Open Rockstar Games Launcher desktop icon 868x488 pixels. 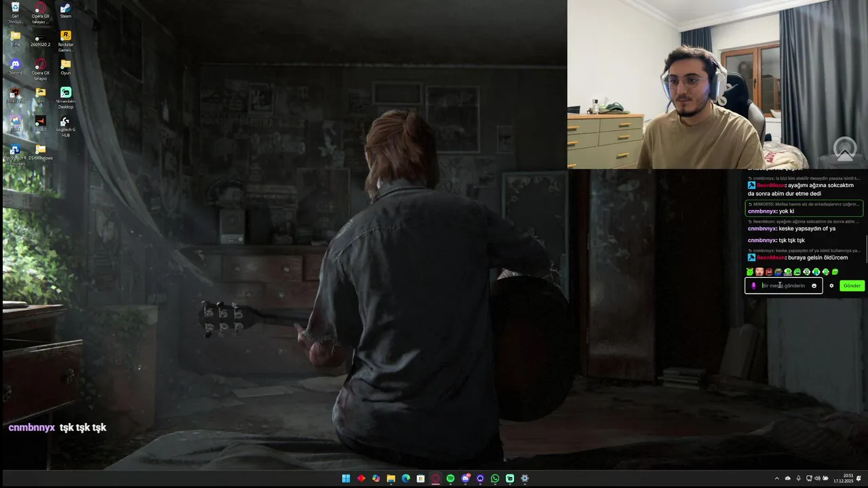click(x=65, y=40)
